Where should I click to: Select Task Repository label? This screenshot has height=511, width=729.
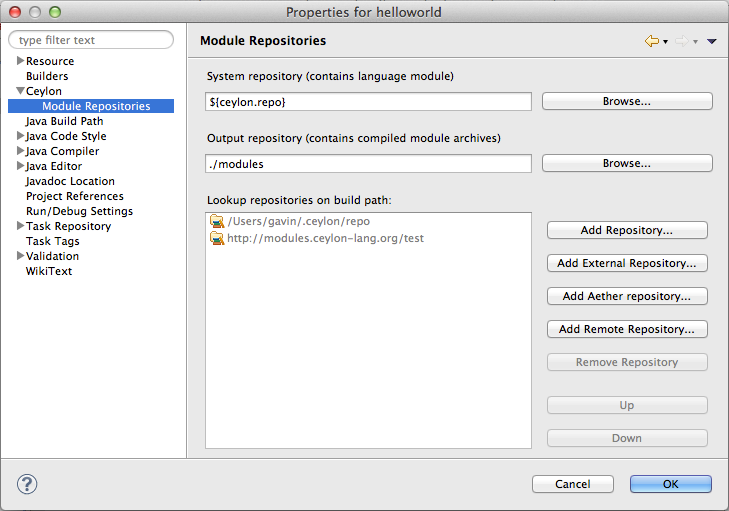[x=68, y=226]
